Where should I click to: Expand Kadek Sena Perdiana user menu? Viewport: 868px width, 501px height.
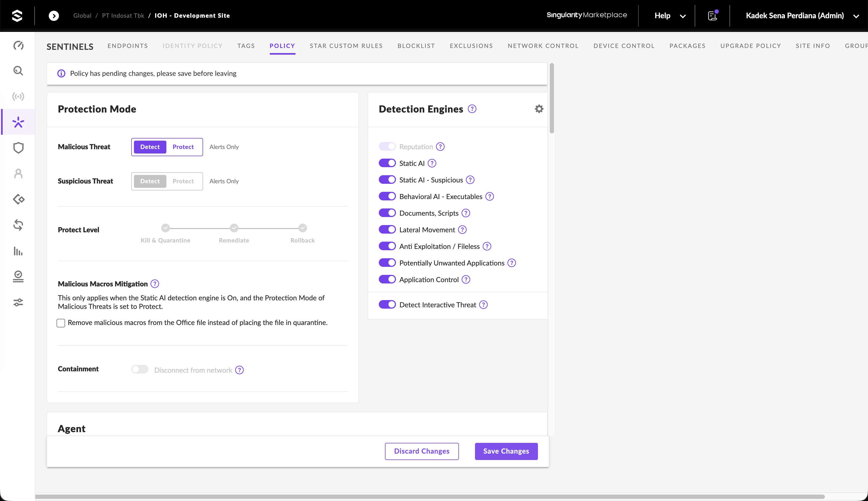(x=802, y=16)
